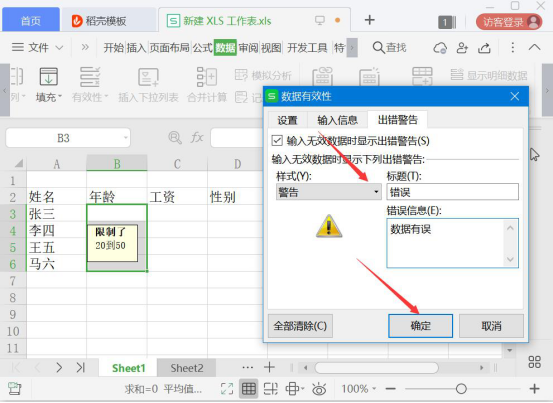Viewport: 553px width, 403px height.
Task: Click the four-squares panel icon at right
Action: pos(534,362)
